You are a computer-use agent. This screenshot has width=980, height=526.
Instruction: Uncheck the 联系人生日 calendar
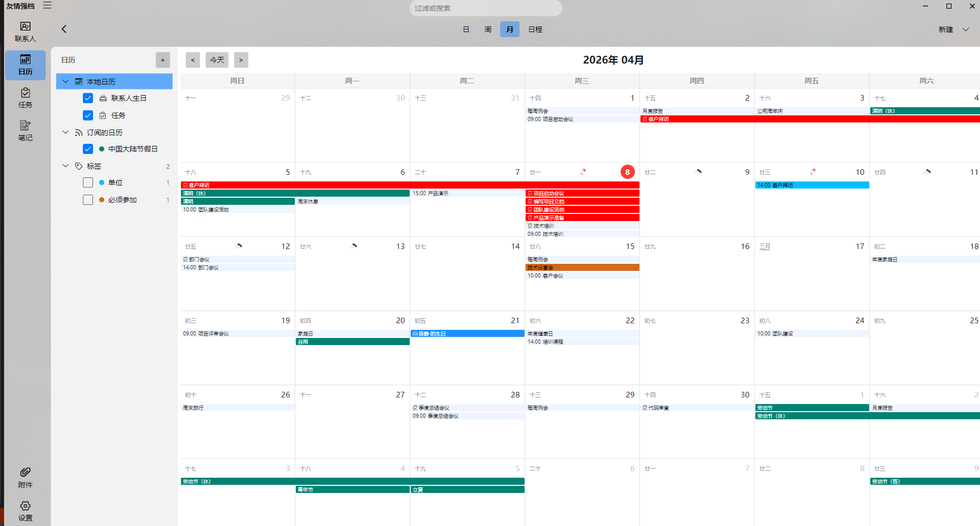[87, 98]
